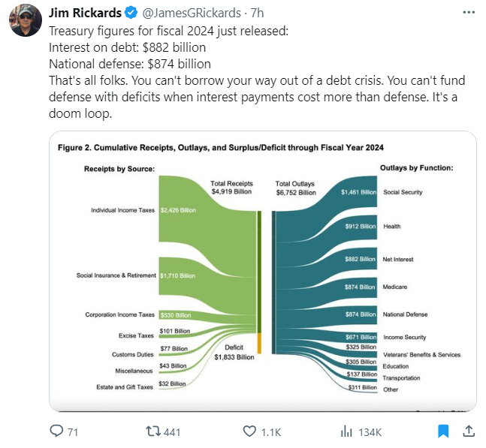
Task: Click the 71 replies count
Action: click(73, 432)
